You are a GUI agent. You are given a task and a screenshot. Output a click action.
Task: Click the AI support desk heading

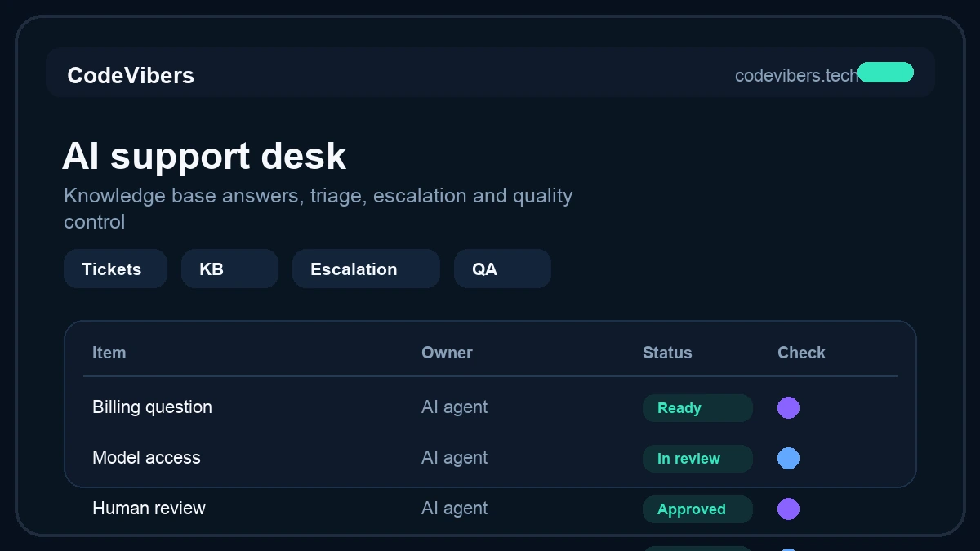point(204,156)
